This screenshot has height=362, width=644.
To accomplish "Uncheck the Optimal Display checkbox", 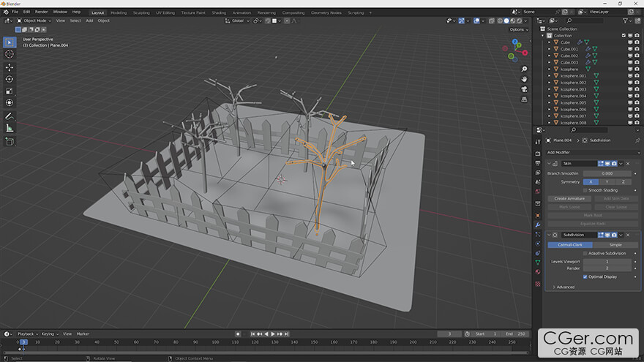I will point(585,277).
